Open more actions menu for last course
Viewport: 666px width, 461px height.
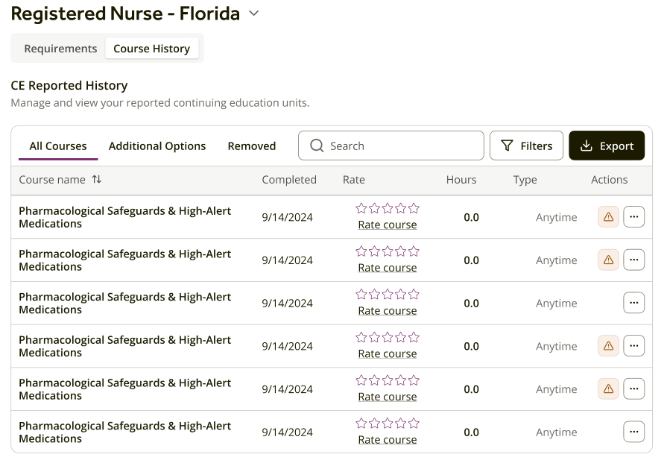(x=634, y=432)
